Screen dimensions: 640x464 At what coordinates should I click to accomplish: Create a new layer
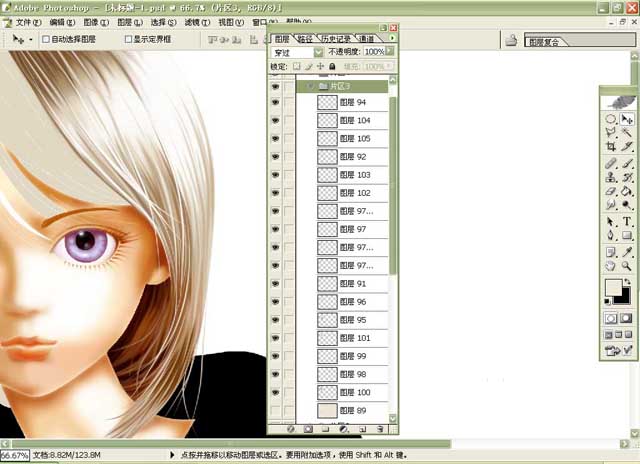click(x=362, y=429)
